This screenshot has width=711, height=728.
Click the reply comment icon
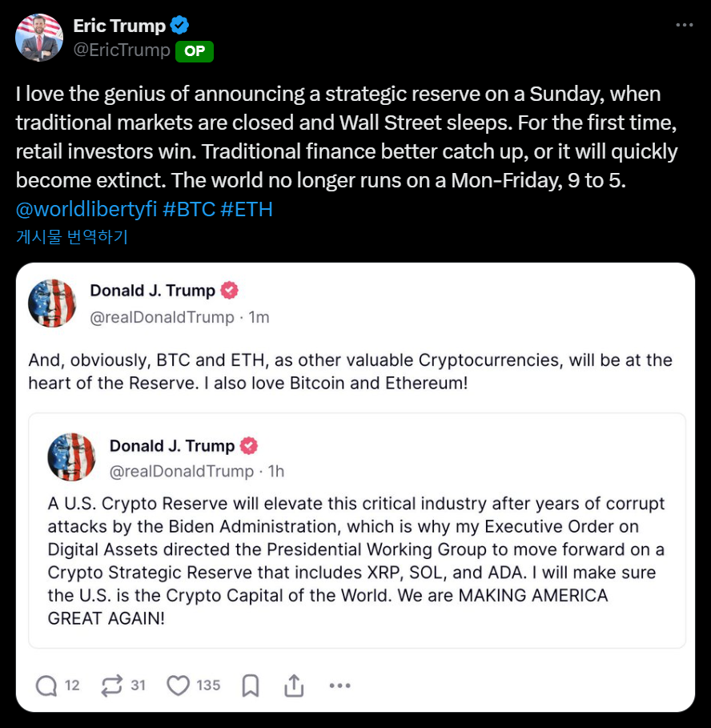pos(47,686)
